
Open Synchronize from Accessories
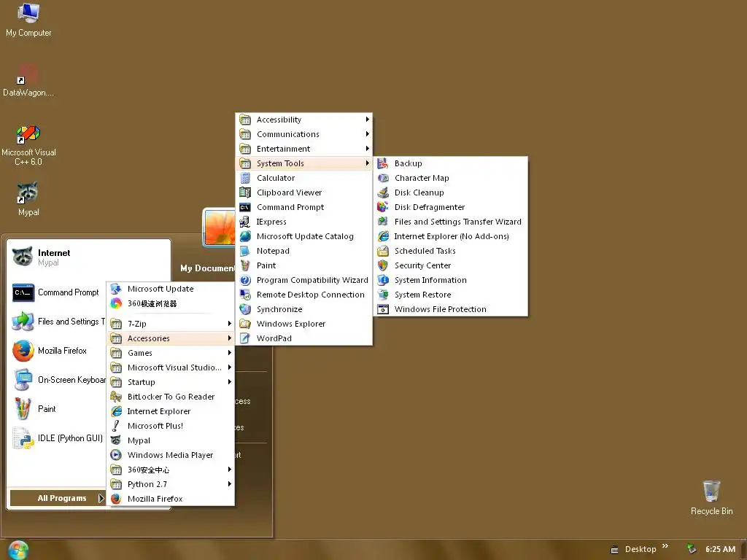pyautogui.click(x=304, y=309)
